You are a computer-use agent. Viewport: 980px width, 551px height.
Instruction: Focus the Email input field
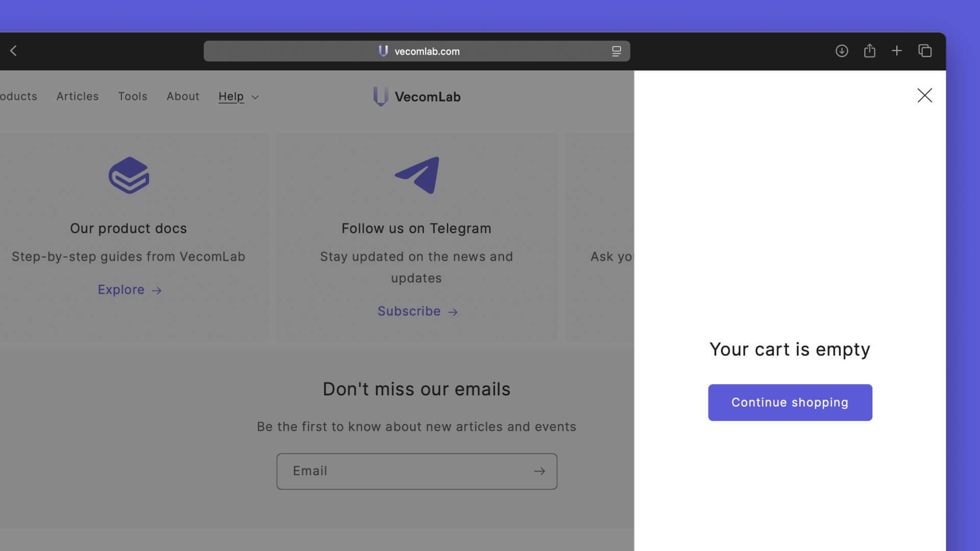403,471
